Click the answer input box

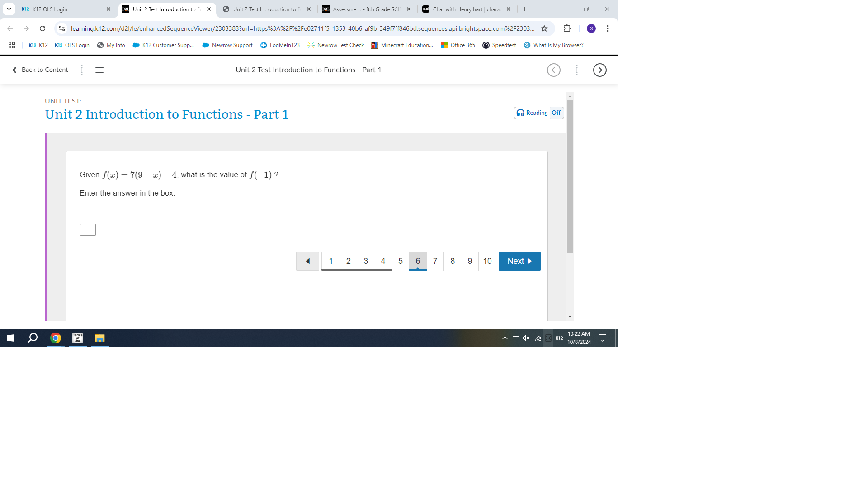(88, 230)
